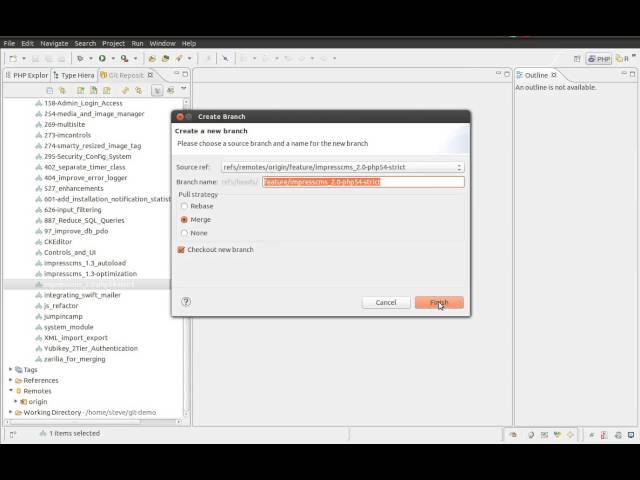This screenshot has width=640, height=480.
Task: Close the Git Repositories tab via its X
Action: (150, 75)
